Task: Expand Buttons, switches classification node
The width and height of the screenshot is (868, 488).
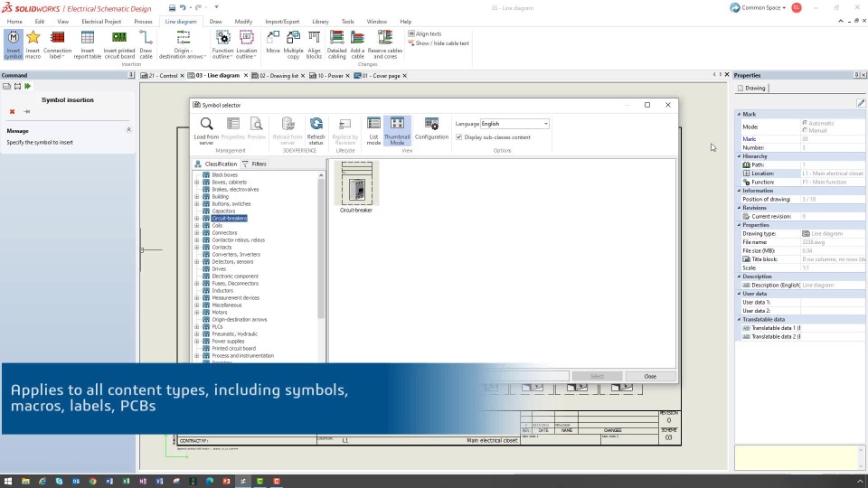Action: coord(196,204)
